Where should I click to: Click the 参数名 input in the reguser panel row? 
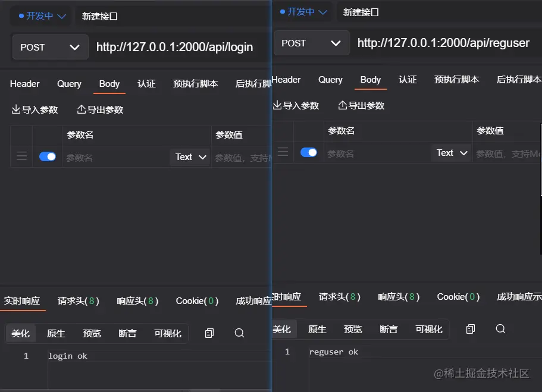click(x=377, y=153)
